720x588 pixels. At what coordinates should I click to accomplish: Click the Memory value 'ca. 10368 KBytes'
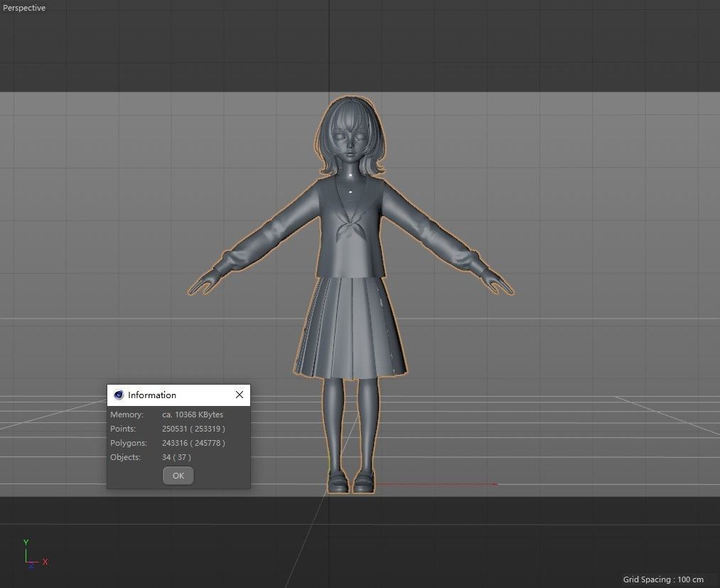[x=193, y=415]
